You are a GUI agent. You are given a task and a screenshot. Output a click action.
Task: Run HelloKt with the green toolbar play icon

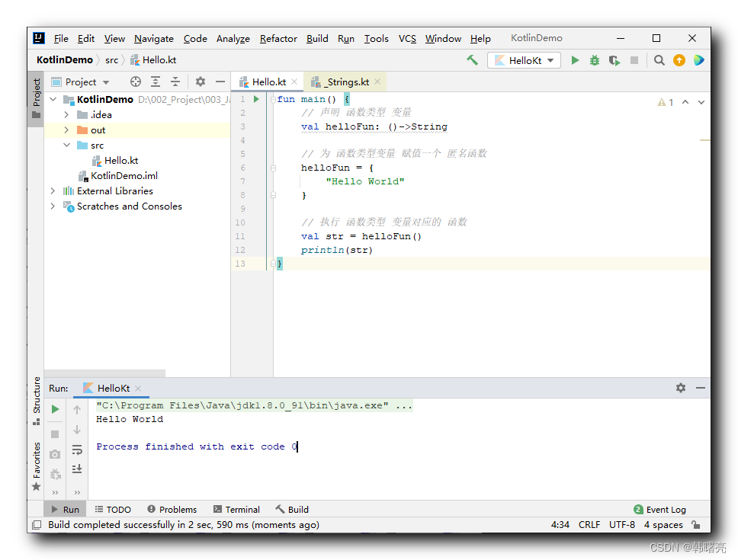(575, 60)
